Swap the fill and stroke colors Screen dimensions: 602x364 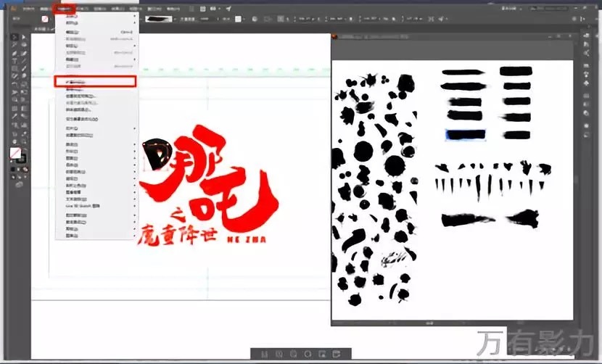click(x=25, y=148)
